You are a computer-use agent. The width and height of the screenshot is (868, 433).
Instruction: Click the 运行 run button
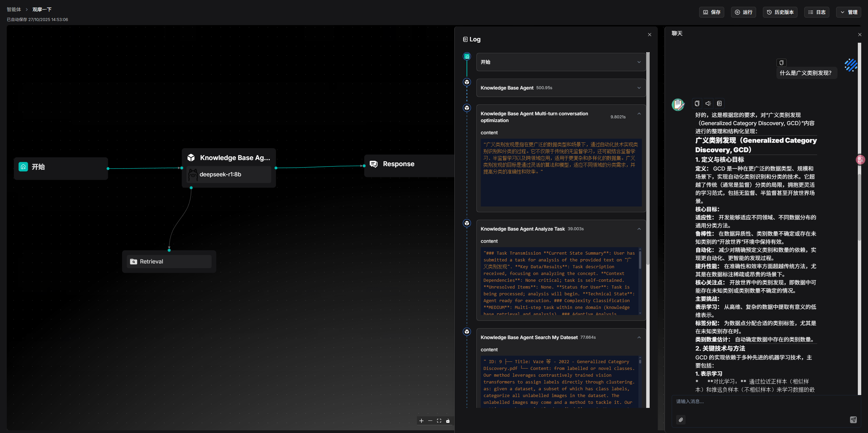click(743, 12)
